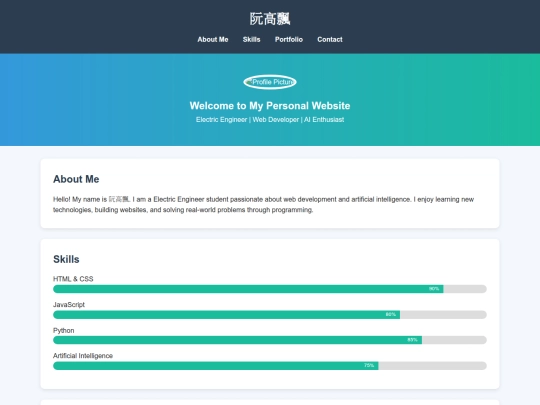Click the HTML & CSS skill label

point(73,279)
